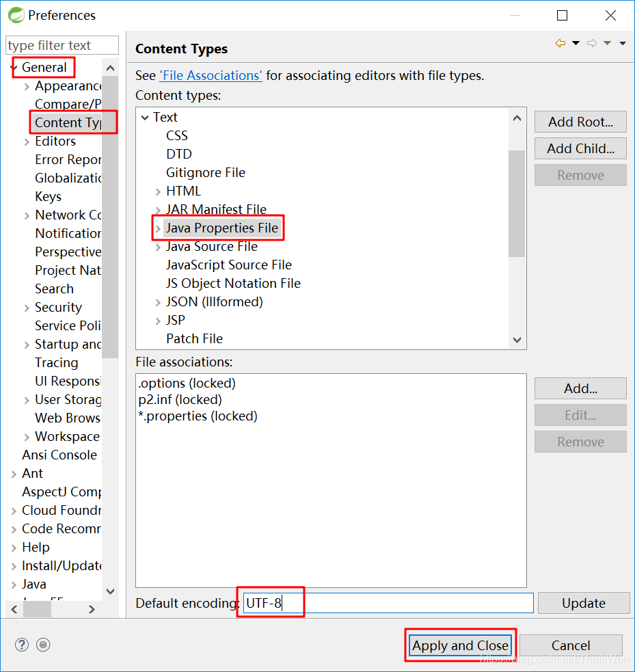The height and width of the screenshot is (672, 635).
Task: Select Globalization preference page
Action: tap(68, 178)
